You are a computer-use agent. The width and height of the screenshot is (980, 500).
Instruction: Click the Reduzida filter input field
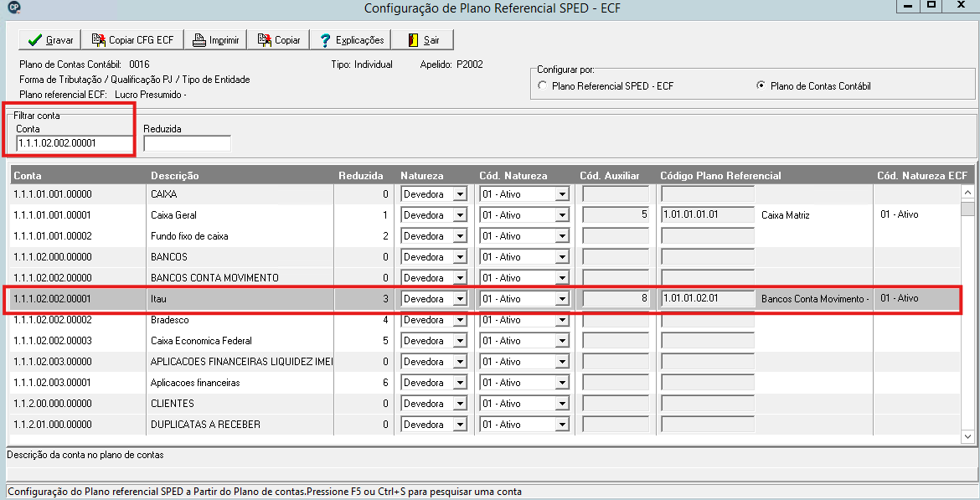click(187, 143)
